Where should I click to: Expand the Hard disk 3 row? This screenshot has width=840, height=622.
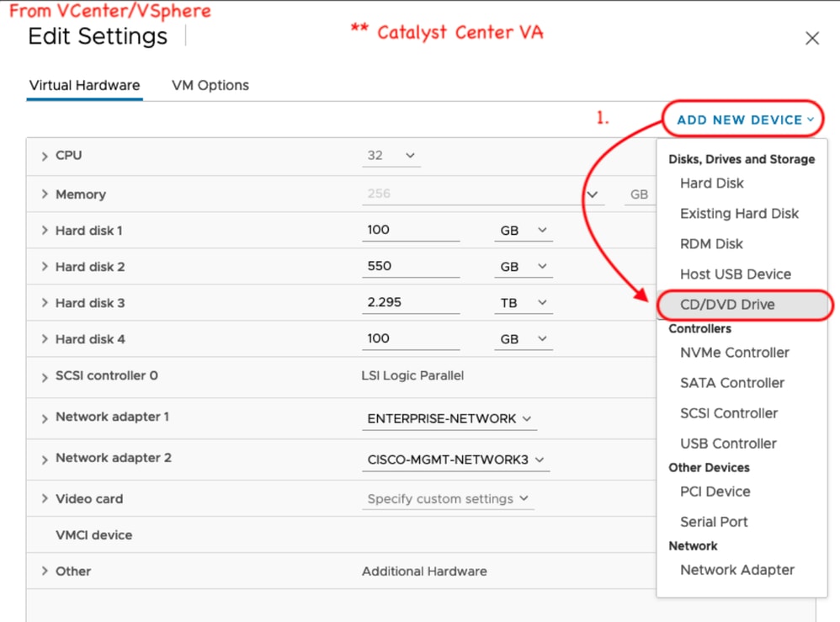45,303
